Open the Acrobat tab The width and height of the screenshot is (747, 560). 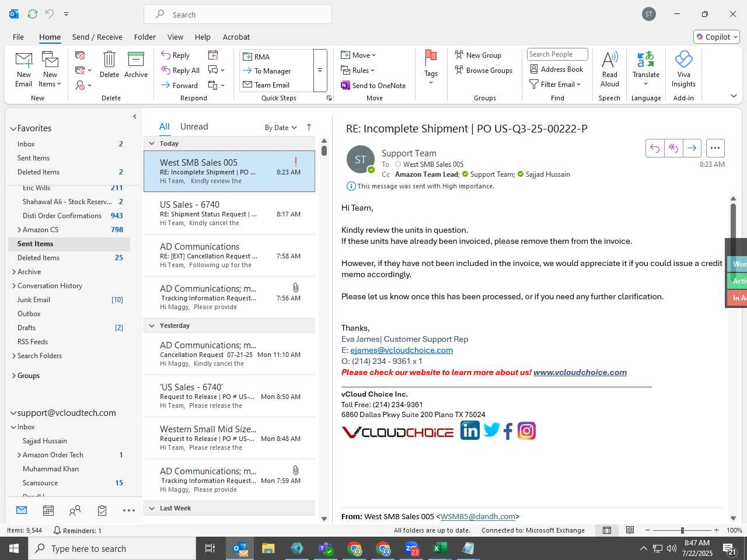point(236,37)
